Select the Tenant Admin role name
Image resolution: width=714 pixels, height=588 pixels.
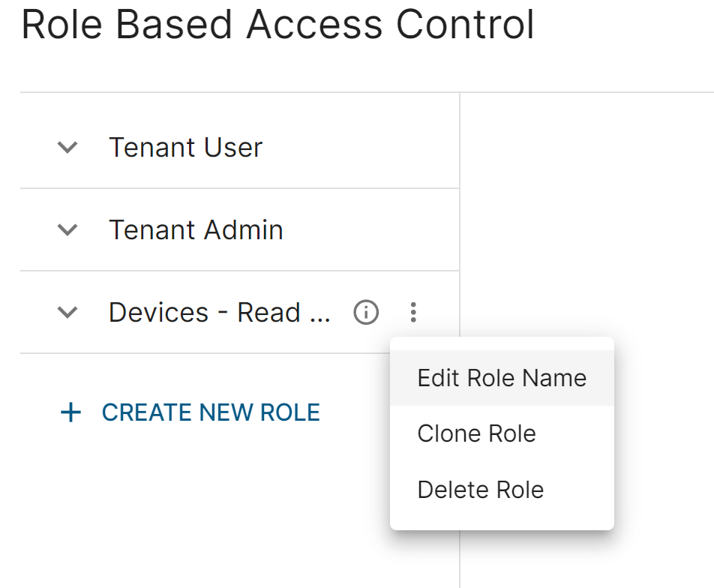(196, 229)
